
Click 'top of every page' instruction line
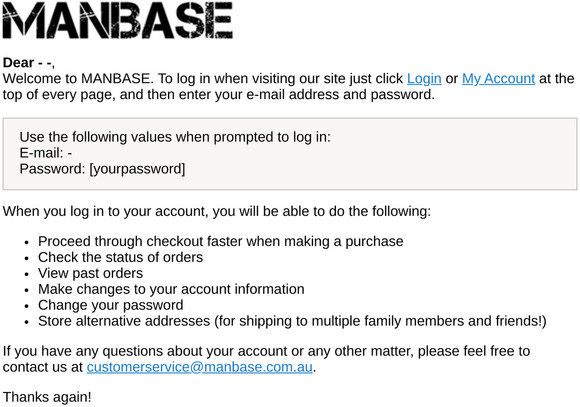[219, 94]
